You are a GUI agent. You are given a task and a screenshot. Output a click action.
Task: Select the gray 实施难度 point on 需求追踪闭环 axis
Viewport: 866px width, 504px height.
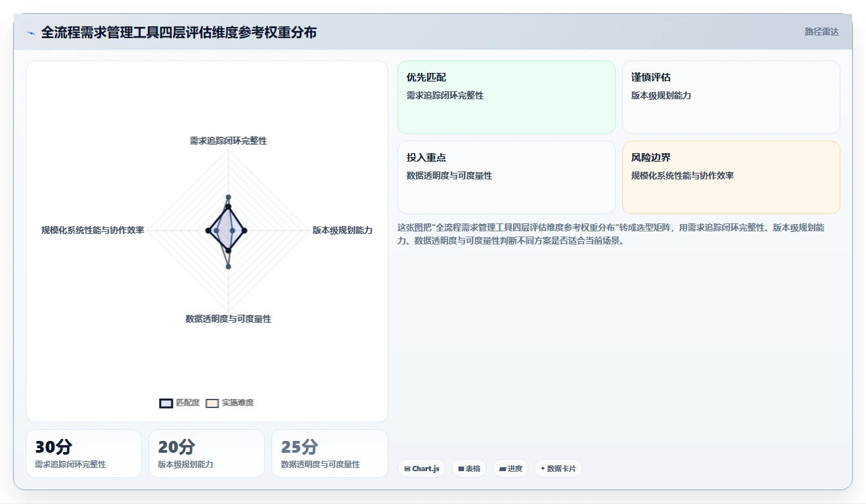[x=228, y=197]
